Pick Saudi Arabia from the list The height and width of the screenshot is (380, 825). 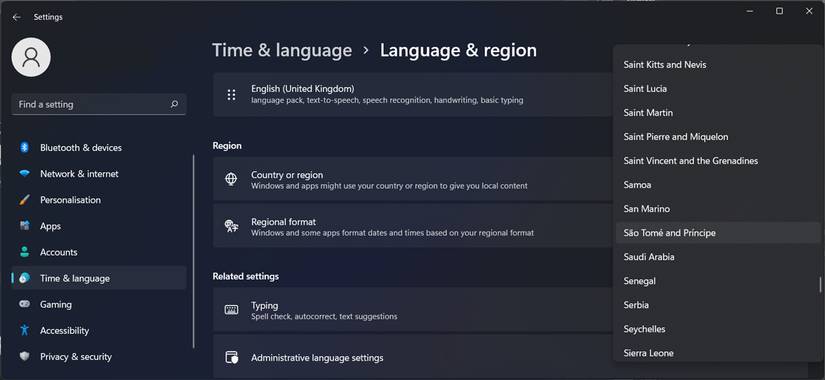pyautogui.click(x=718, y=257)
